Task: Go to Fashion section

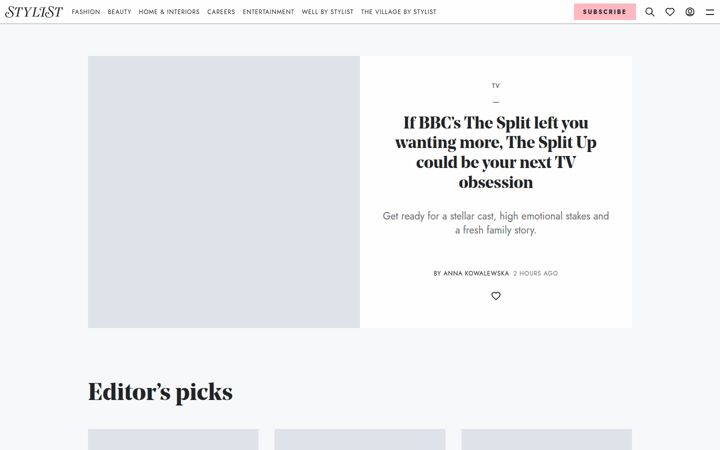Action: click(x=86, y=12)
